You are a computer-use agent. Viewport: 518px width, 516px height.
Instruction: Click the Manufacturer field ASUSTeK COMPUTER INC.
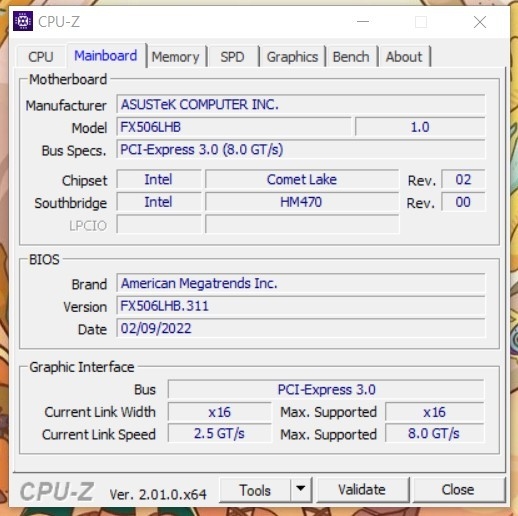301,105
